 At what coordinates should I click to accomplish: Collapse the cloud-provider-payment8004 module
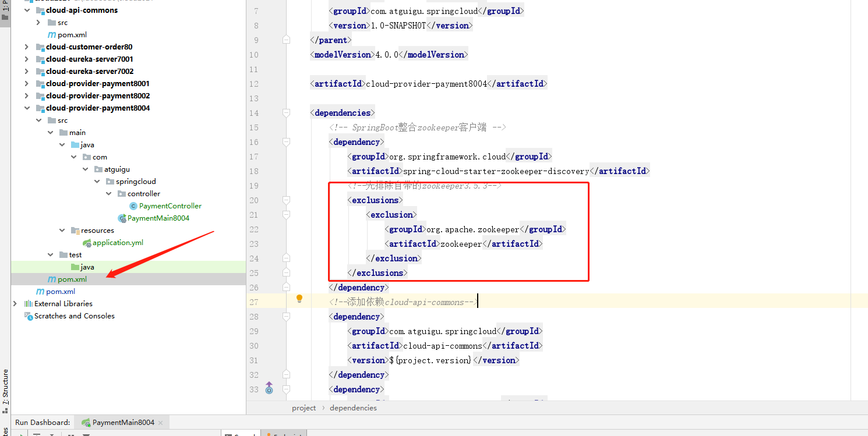27,108
